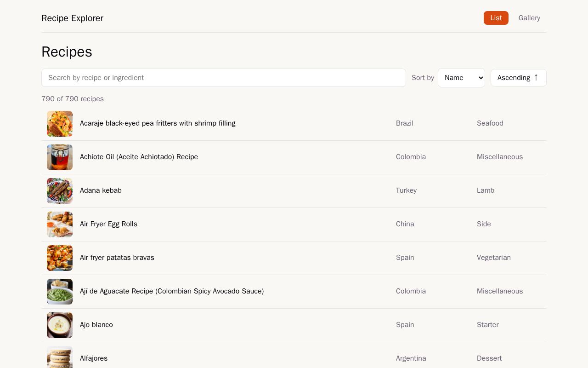This screenshot has height=368, width=588.
Task: Open the patatas bravas thumbnail
Action: click(x=60, y=258)
